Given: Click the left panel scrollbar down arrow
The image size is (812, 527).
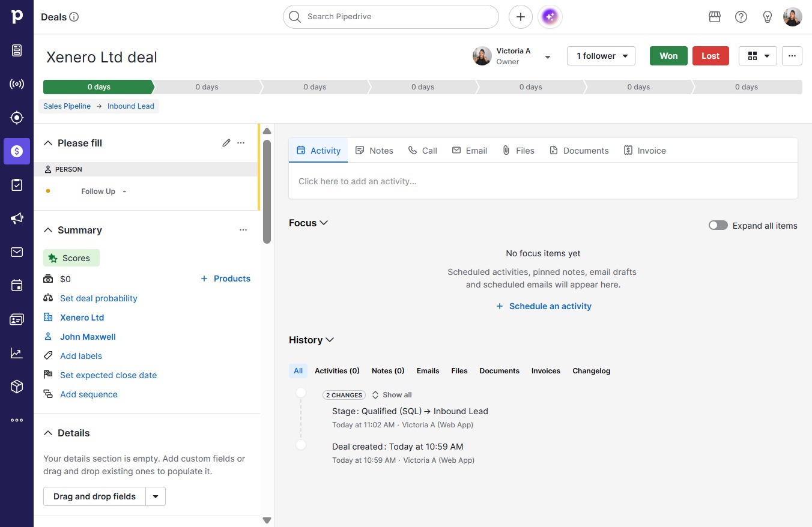Looking at the screenshot, I should tap(267, 520).
